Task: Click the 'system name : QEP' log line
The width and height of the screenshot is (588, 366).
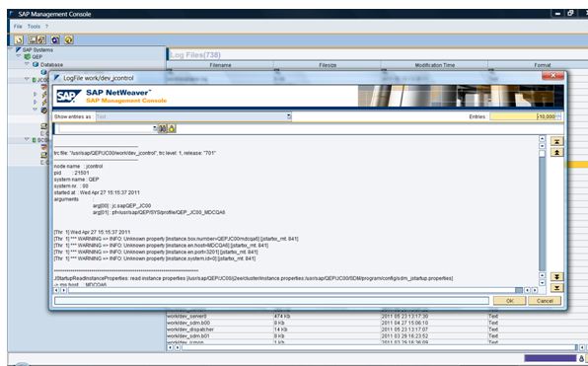Action: pyautogui.click(x=77, y=180)
